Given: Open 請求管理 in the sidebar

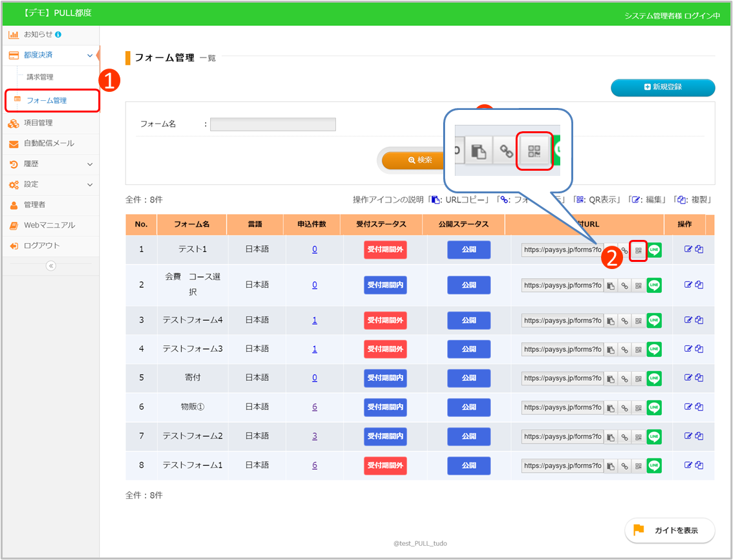Looking at the screenshot, I should pyautogui.click(x=40, y=77).
